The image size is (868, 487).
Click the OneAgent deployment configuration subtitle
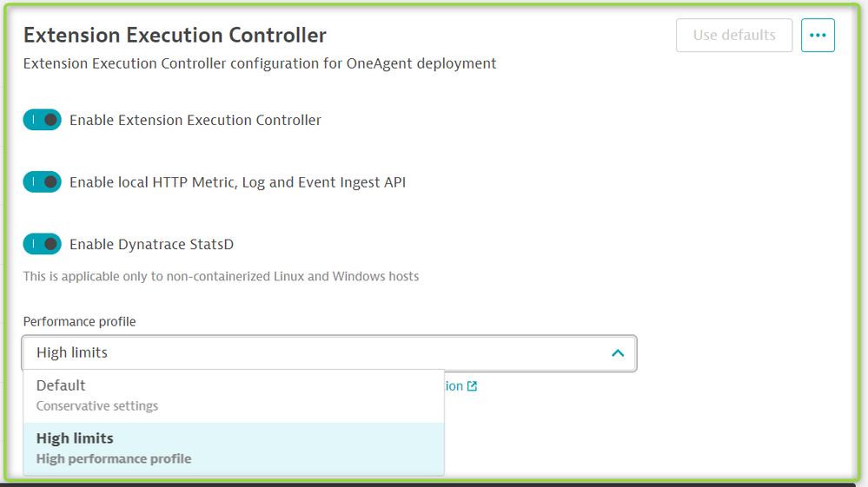pos(260,63)
